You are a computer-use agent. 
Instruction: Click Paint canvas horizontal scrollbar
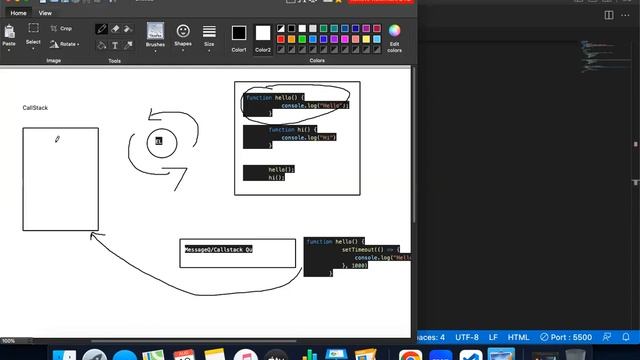[194, 340]
